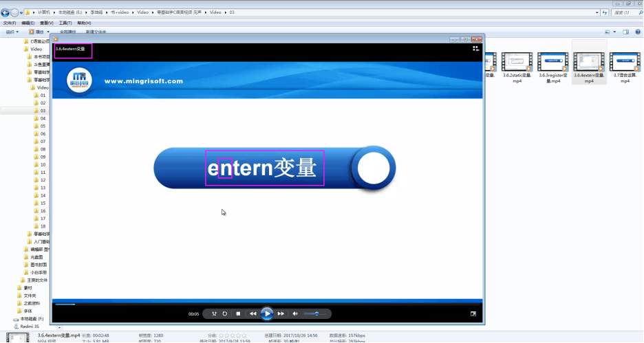The width and height of the screenshot is (644, 343).
Task: Open the 工具(T) menu
Action: tap(65, 23)
